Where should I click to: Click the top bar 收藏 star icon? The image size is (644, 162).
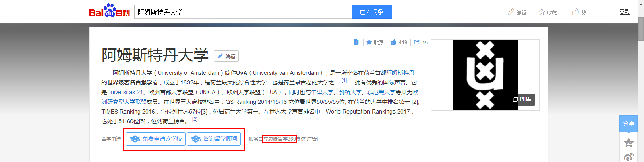point(542,12)
